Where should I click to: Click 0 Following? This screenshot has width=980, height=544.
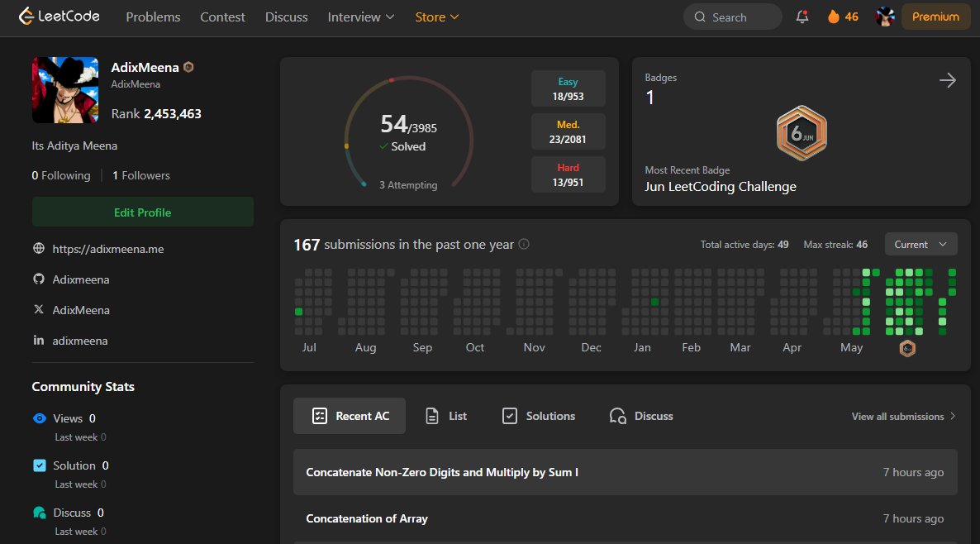click(x=61, y=176)
